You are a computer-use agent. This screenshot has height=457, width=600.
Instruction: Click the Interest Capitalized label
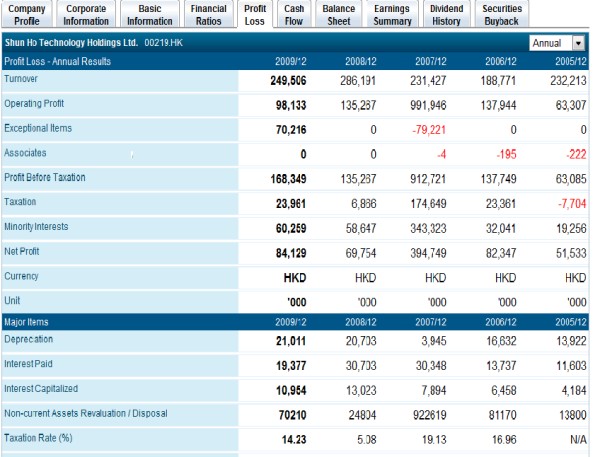pos(41,389)
